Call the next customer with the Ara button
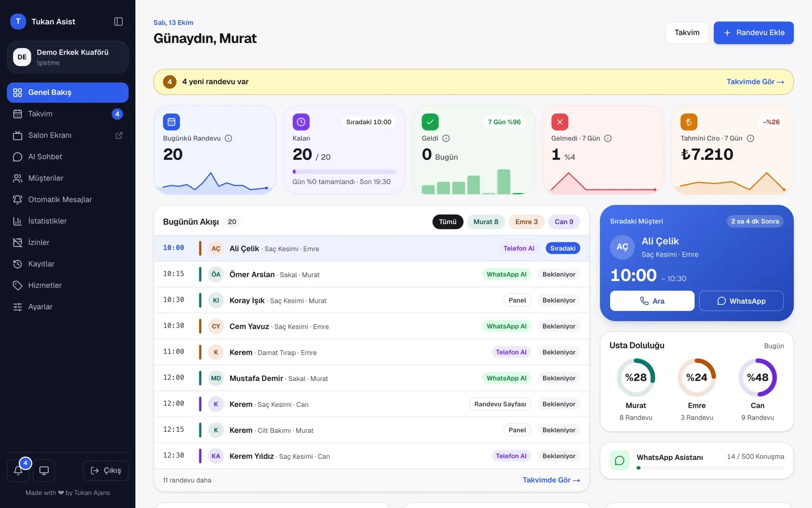 click(x=652, y=301)
